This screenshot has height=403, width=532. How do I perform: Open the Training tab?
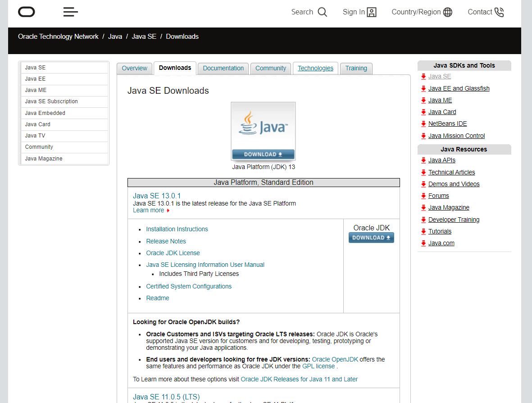pos(356,68)
